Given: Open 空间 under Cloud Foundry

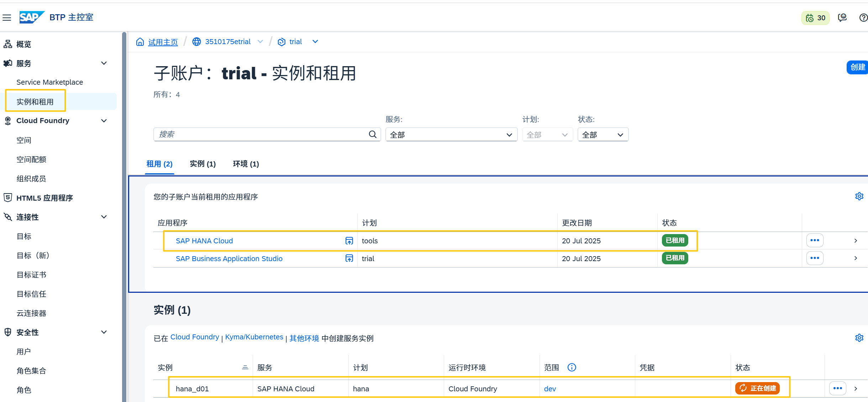Looking at the screenshot, I should click(24, 140).
